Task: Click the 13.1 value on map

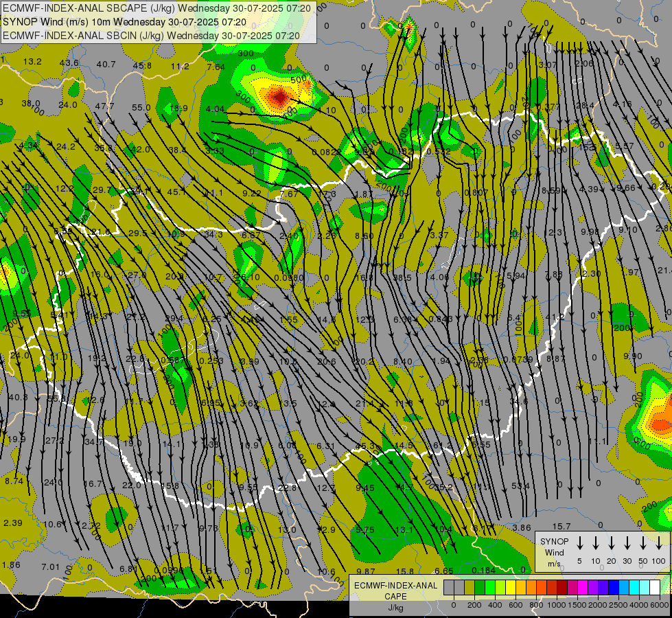Action: (404, 529)
